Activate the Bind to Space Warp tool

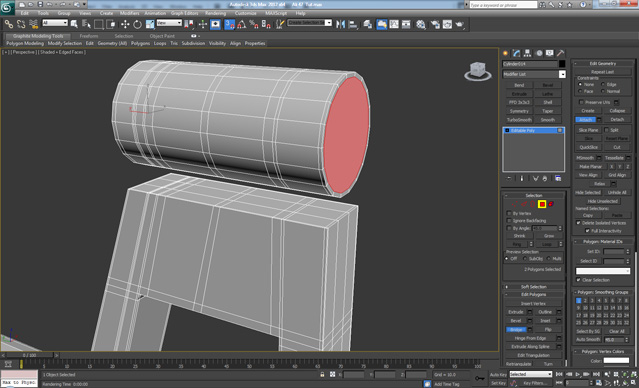point(34,24)
